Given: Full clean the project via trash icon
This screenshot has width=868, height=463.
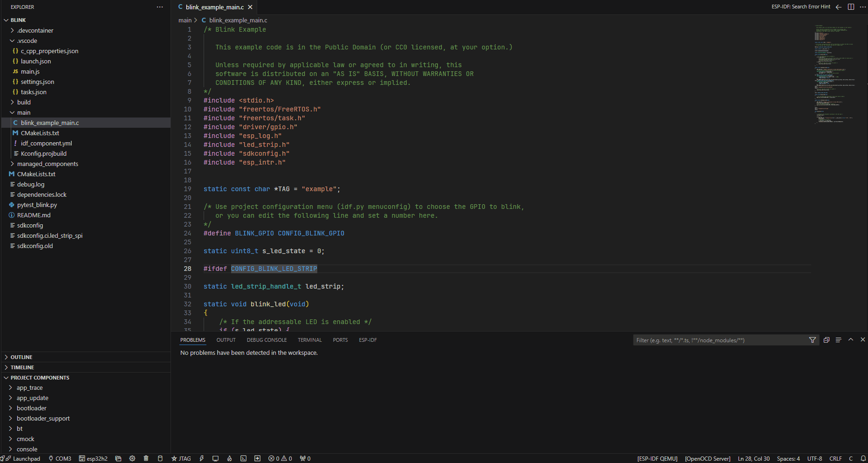Looking at the screenshot, I should [146, 458].
